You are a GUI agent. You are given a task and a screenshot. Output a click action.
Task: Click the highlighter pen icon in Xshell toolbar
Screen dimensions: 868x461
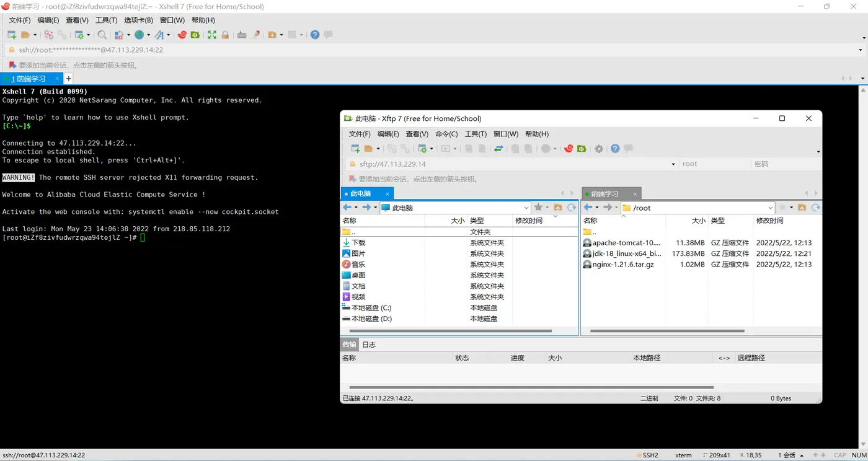point(255,35)
